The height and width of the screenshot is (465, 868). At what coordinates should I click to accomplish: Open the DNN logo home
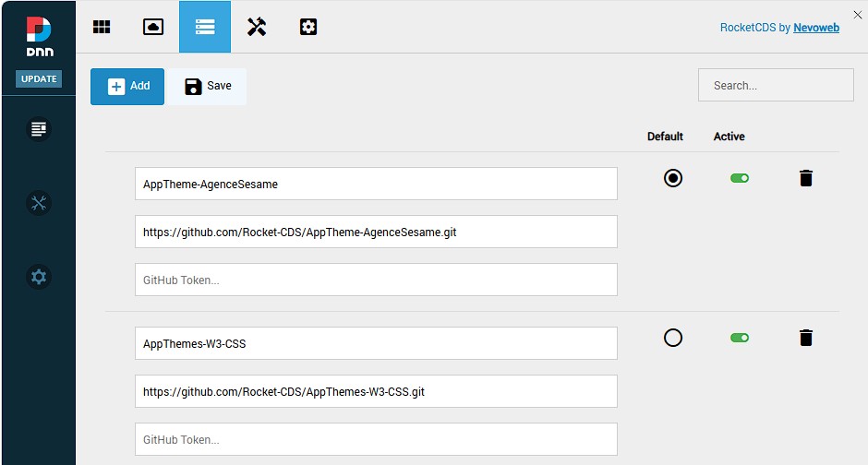tap(40, 37)
